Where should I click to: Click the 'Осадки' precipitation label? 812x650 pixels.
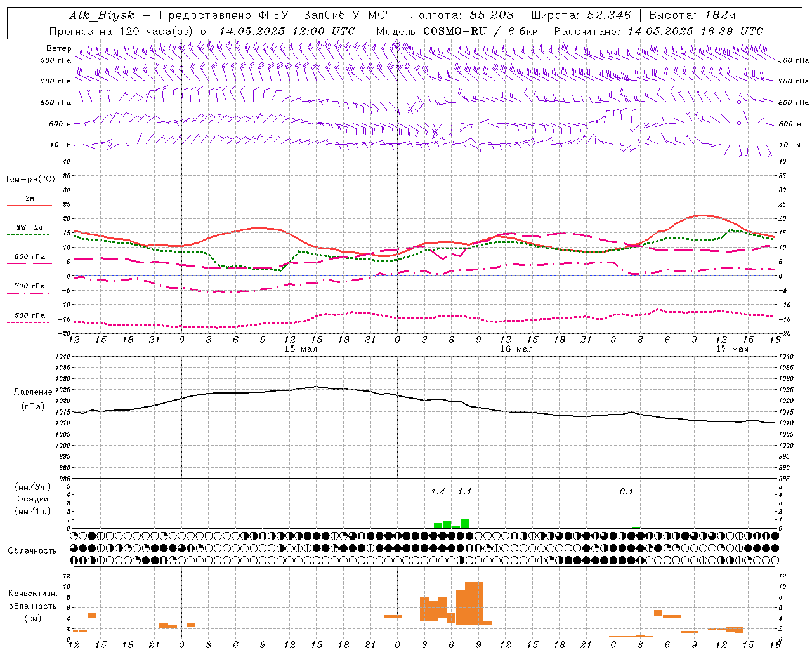32,499
